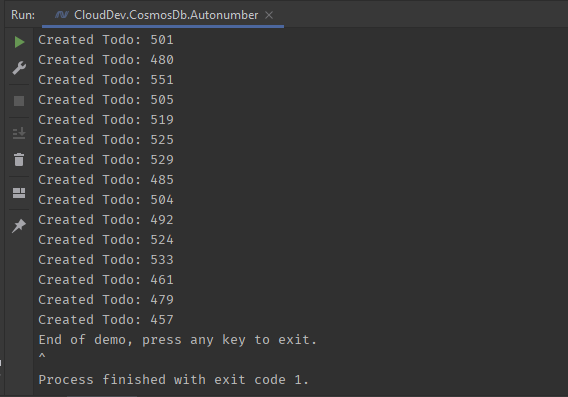Viewport: 568px width, 397px height.
Task: Click 'End of demo, press any key' line
Action: [x=178, y=340]
